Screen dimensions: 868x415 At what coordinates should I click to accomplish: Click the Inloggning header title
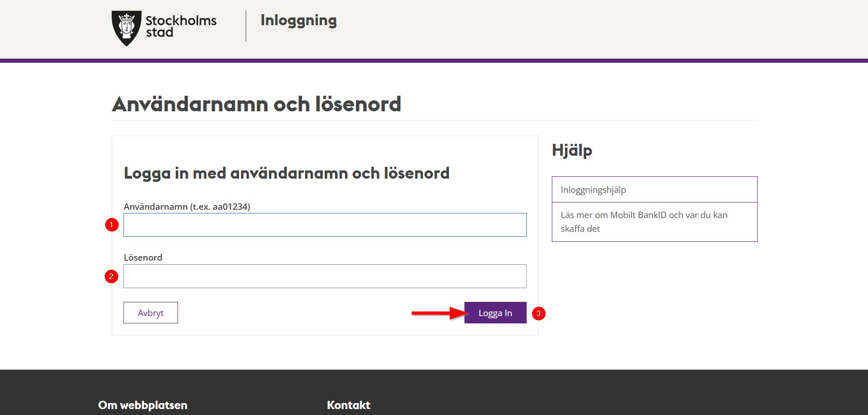(x=298, y=20)
